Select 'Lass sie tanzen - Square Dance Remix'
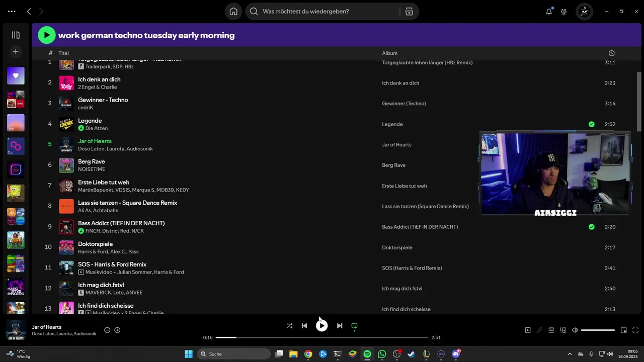Screen dimensions: 644x362 [128, 203]
